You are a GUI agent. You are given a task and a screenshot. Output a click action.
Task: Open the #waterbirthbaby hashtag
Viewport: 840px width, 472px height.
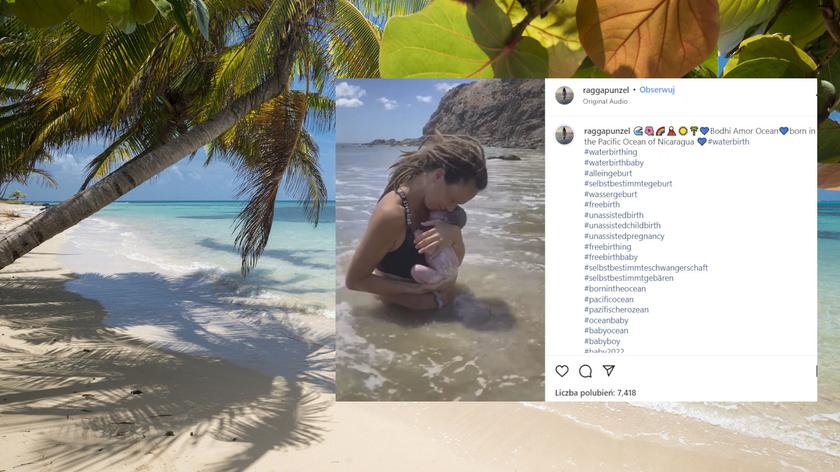click(614, 163)
